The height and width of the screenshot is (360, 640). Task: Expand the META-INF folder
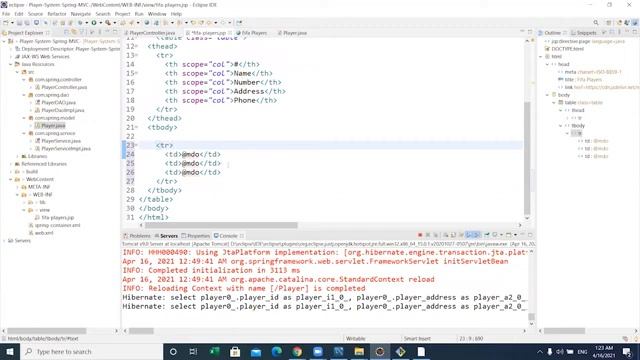point(18,187)
